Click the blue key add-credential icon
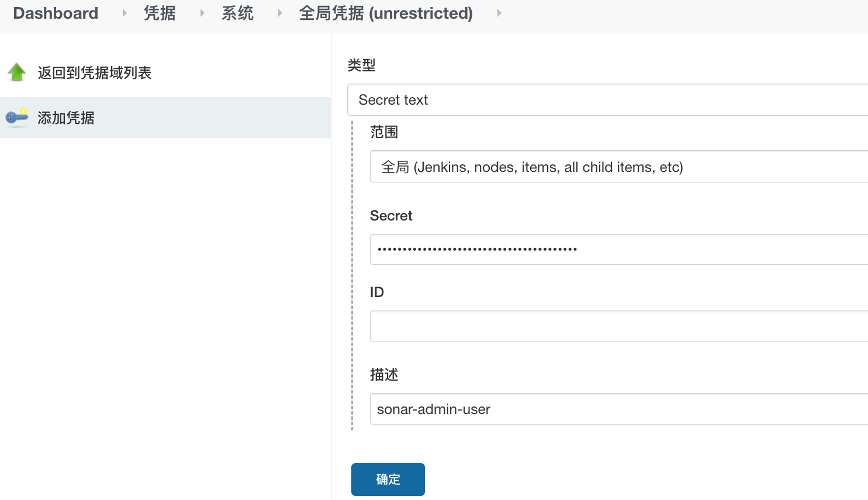Image resolution: width=868 pixels, height=500 pixels. pos(17,117)
